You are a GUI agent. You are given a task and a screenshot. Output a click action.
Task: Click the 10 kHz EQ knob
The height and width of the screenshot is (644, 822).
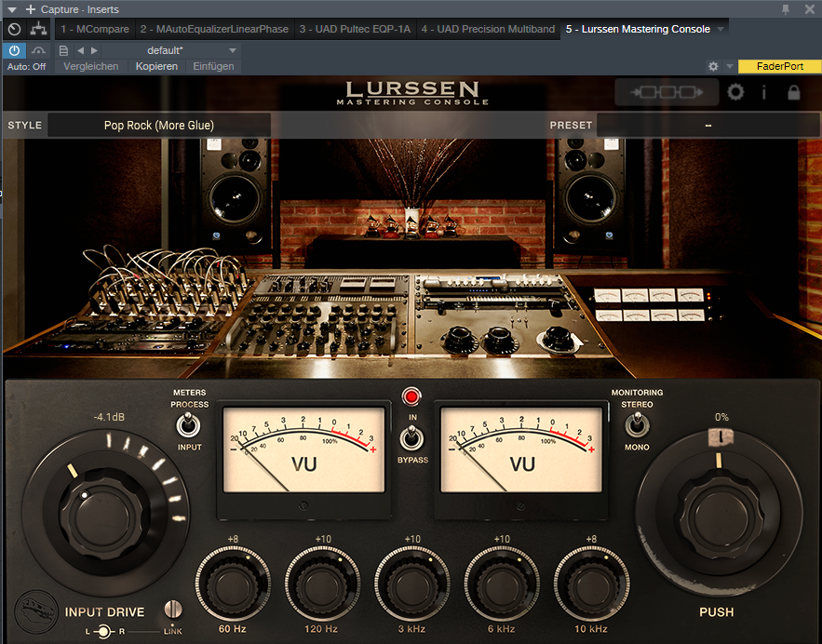[591, 584]
